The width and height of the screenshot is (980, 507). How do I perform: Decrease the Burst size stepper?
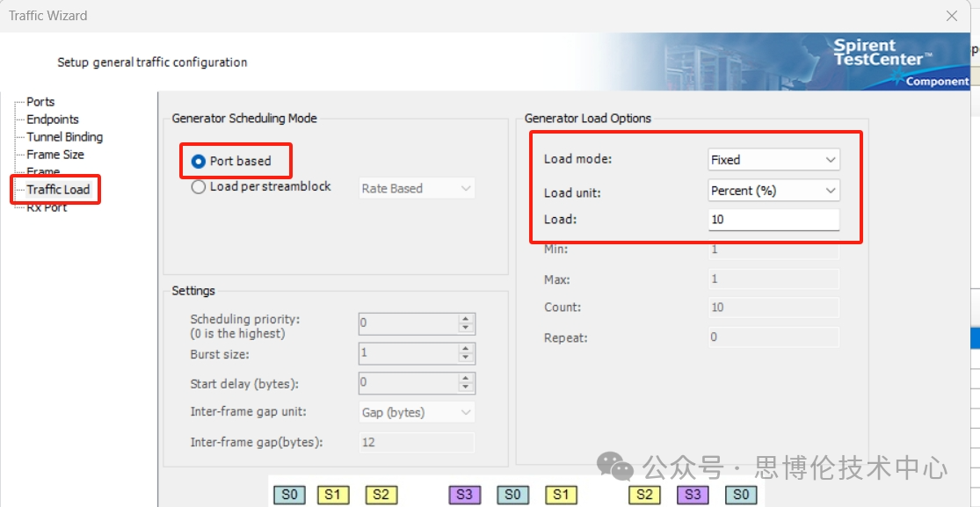click(x=467, y=358)
